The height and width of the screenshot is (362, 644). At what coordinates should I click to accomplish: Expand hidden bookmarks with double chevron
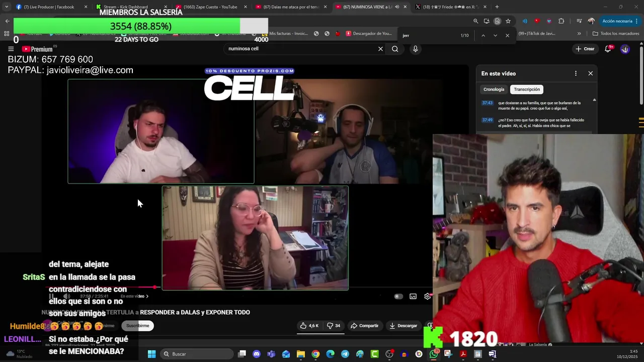click(x=579, y=34)
